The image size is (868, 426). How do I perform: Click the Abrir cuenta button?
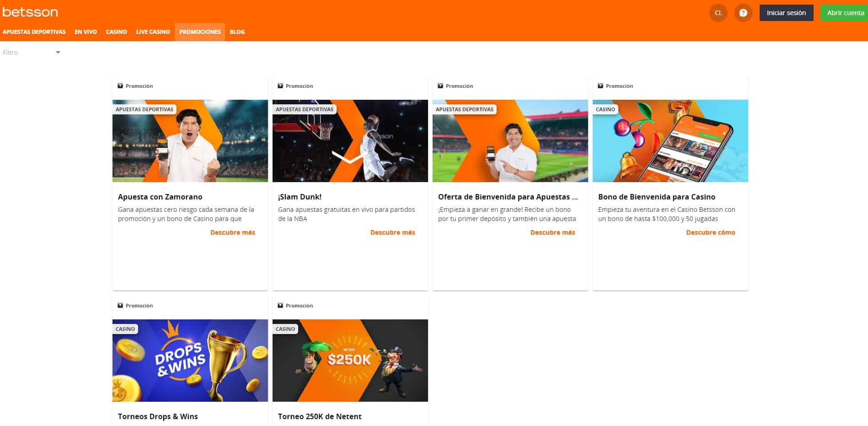pos(844,13)
